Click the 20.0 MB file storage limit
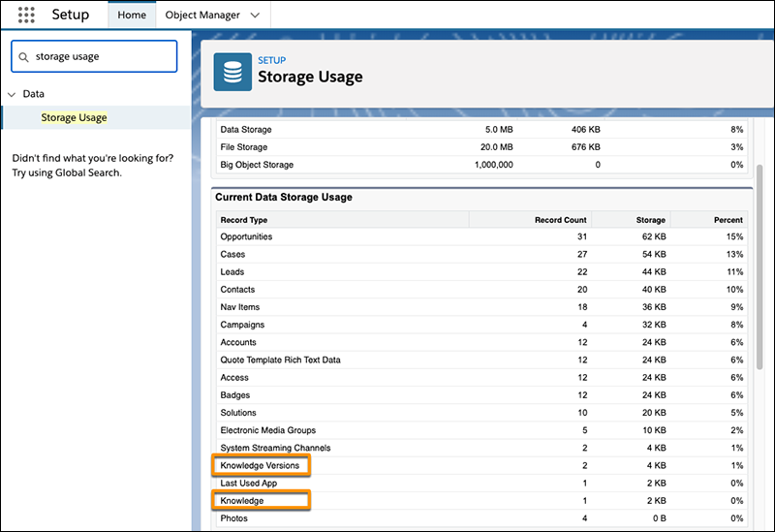 pyautogui.click(x=496, y=147)
